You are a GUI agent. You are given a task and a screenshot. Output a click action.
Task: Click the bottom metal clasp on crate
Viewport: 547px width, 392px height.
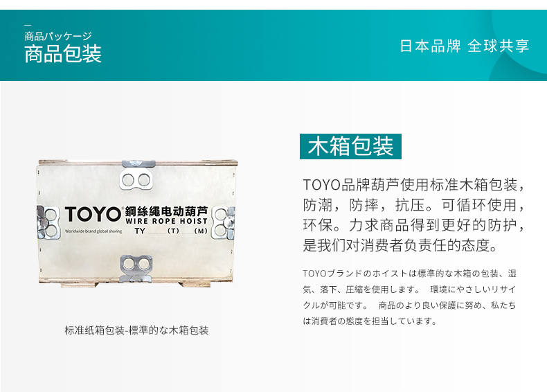(136, 268)
